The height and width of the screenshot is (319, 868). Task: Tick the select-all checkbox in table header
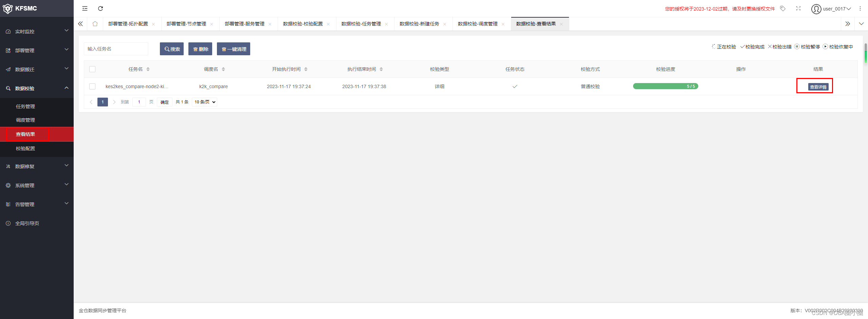tap(92, 69)
